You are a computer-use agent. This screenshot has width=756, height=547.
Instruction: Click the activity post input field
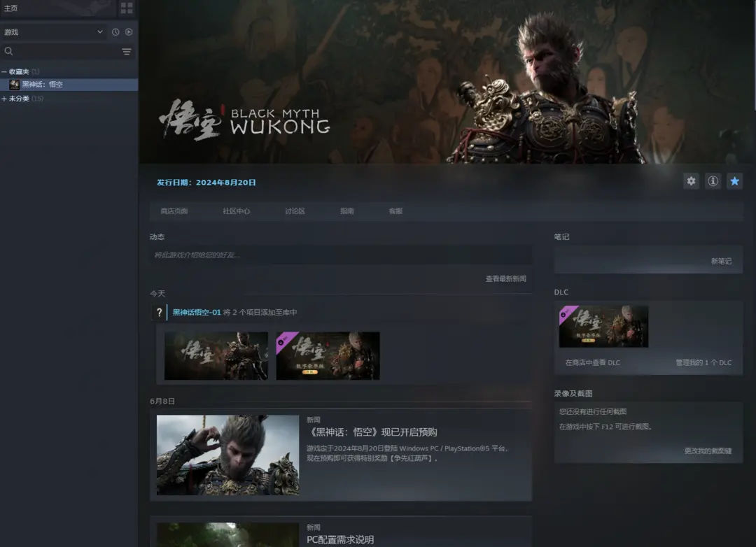click(340, 255)
